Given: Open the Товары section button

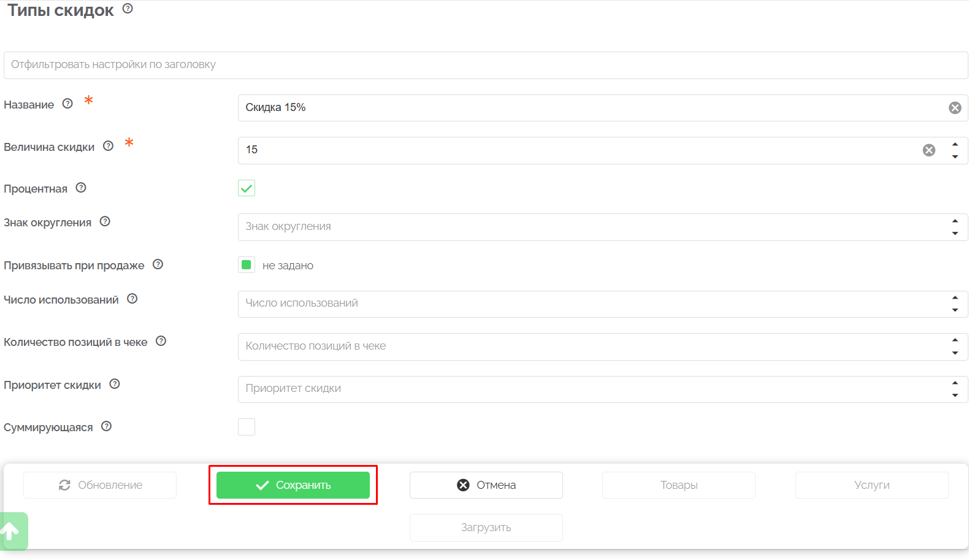Looking at the screenshot, I should tap(678, 485).
